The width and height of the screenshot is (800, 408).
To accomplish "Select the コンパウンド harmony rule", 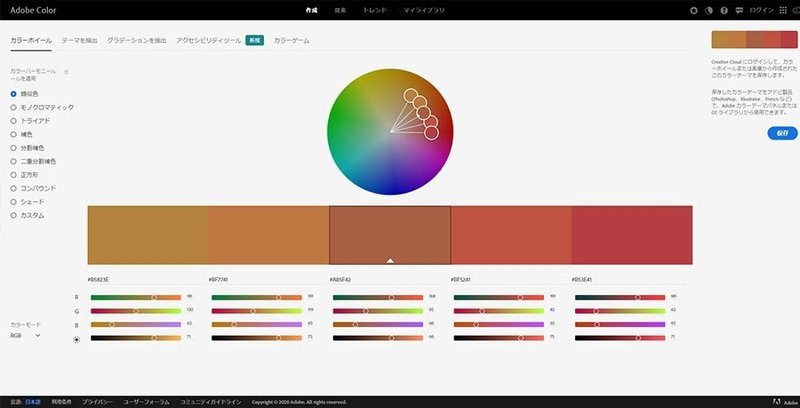I will pyautogui.click(x=33, y=188).
